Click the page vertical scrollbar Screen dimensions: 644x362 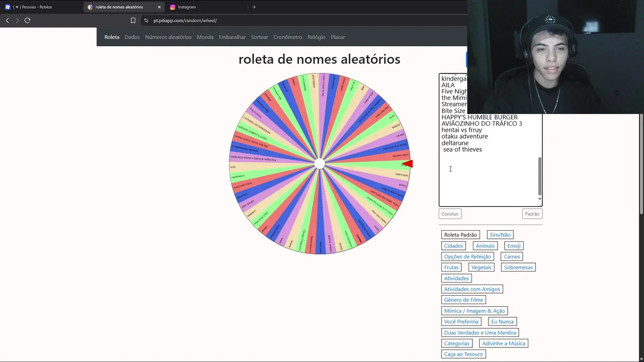point(641,165)
